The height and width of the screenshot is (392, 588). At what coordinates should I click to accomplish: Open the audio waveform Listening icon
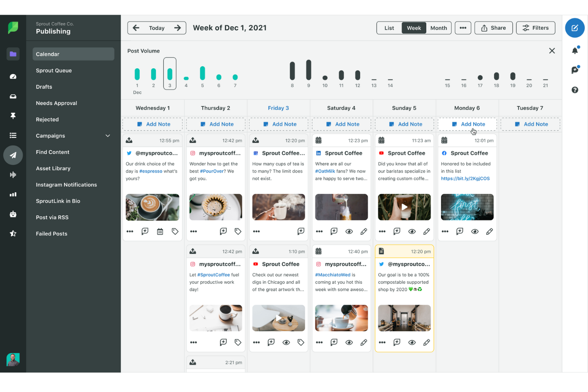tap(13, 175)
